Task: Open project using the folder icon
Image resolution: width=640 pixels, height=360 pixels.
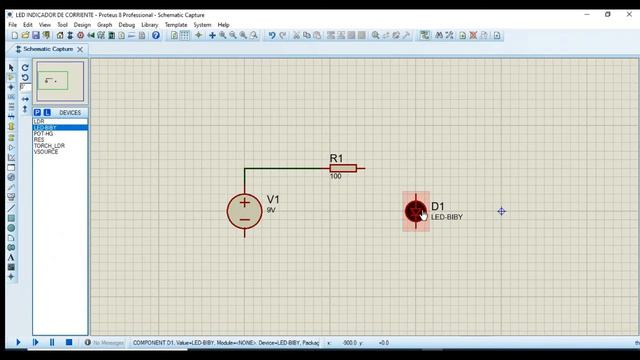Action: click(x=25, y=36)
